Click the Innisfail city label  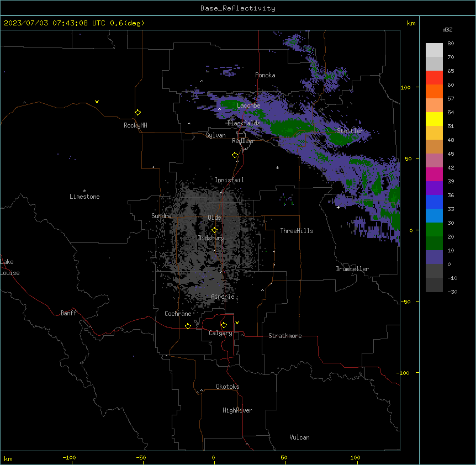coord(229,180)
